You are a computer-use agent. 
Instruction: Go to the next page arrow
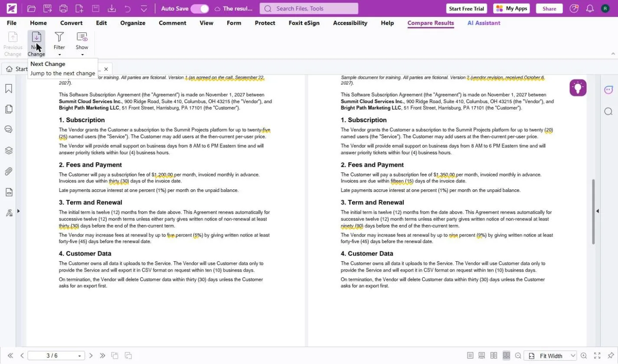pos(91,356)
